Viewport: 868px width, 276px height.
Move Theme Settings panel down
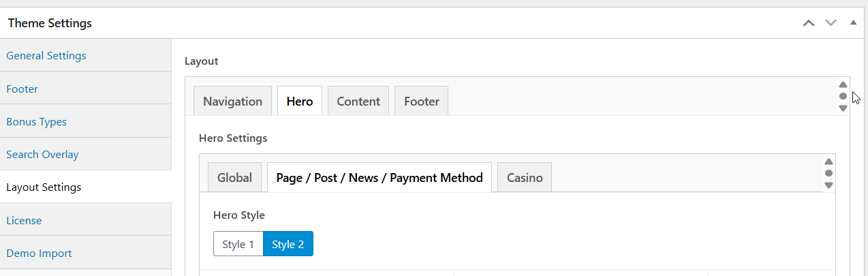[831, 22]
